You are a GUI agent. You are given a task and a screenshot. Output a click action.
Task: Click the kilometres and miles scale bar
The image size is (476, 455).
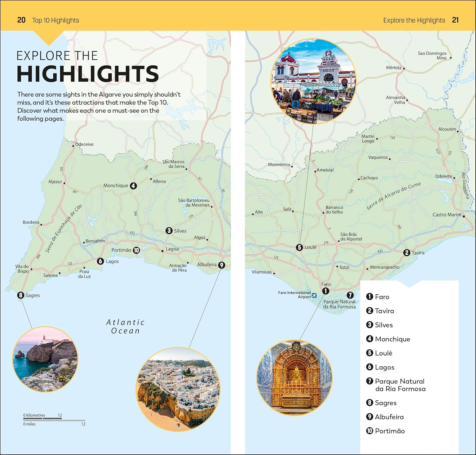(x=54, y=420)
